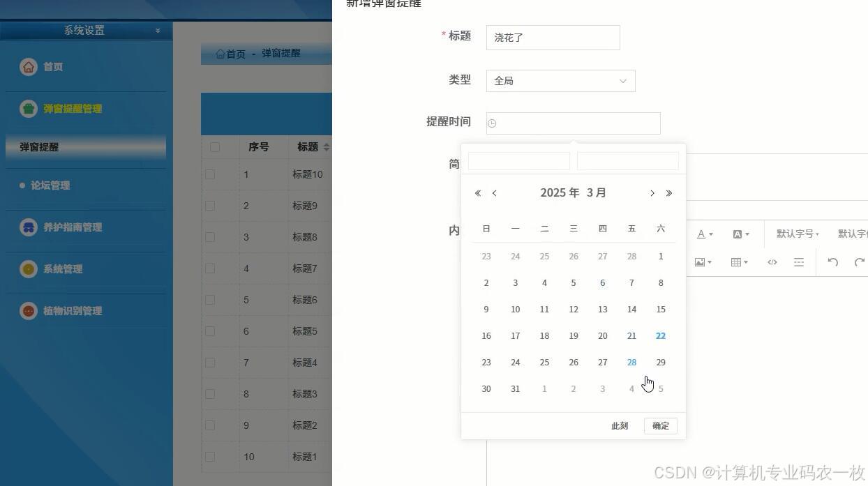This screenshot has width=868, height=486.
Task: Go to previous year in calendar
Action: [478, 193]
